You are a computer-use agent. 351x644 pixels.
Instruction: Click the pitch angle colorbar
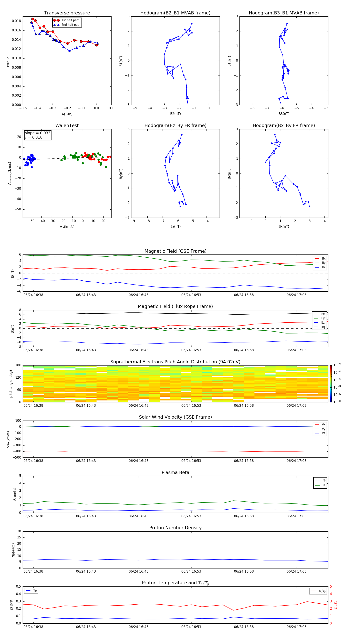(331, 384)
